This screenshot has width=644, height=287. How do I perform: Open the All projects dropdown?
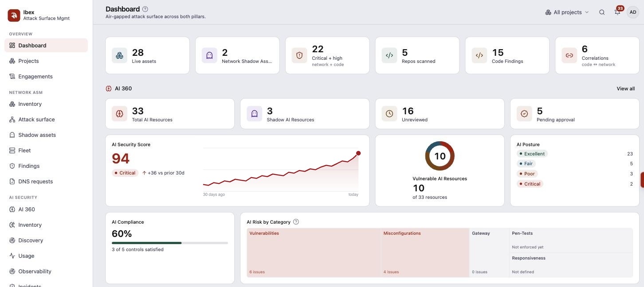pos(567,12)
